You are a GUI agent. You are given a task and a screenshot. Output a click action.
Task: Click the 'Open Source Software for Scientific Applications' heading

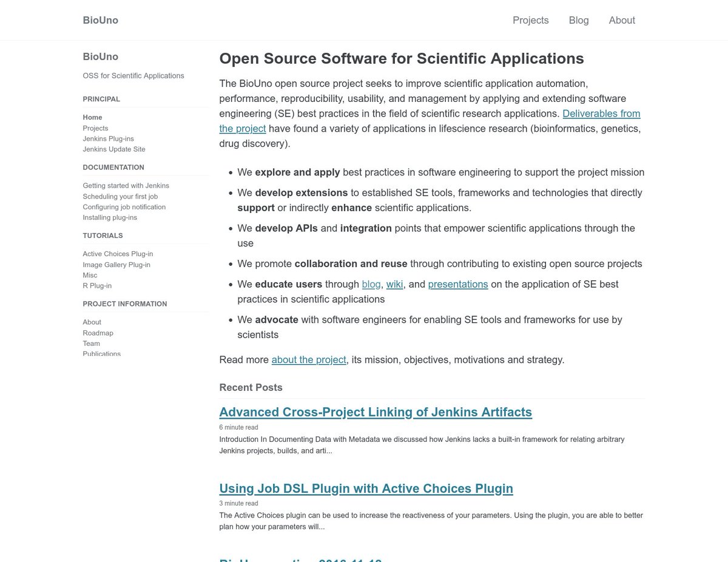pyautogui.click(x=402, y=58)
